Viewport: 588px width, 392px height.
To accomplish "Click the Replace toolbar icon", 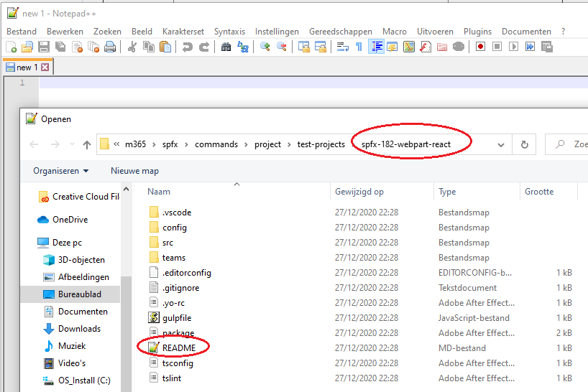I will click(x=243, y=47).
